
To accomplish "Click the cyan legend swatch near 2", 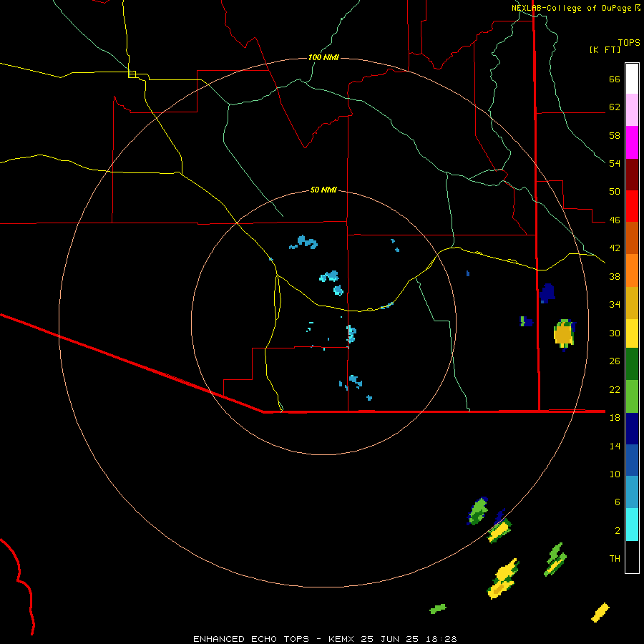I will pyautogui.click(x=632, y=525).
